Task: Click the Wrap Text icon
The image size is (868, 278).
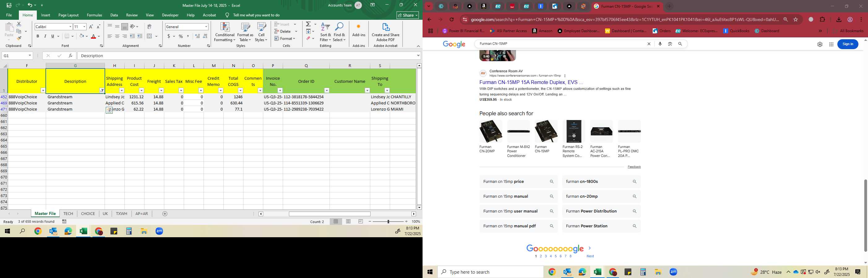Action: pos(149,27)
